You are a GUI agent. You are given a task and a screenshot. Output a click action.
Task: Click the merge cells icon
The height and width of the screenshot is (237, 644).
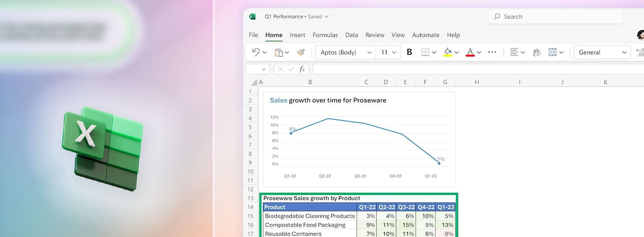[x=552, y=52]
